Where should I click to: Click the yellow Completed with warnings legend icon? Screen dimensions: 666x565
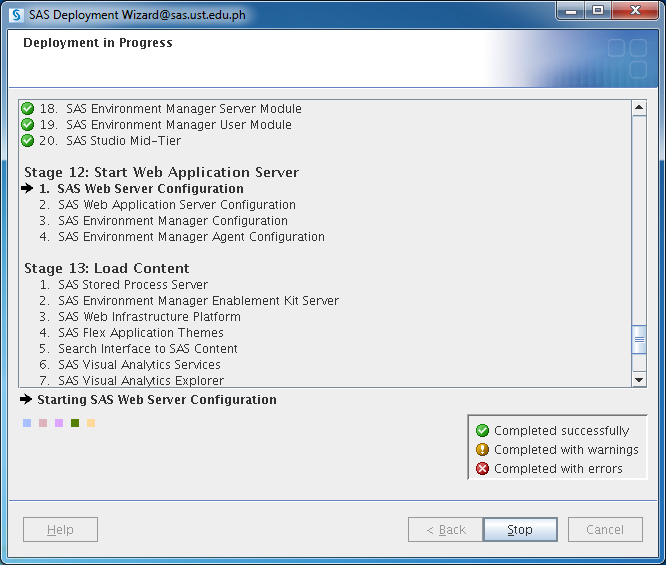483,450
